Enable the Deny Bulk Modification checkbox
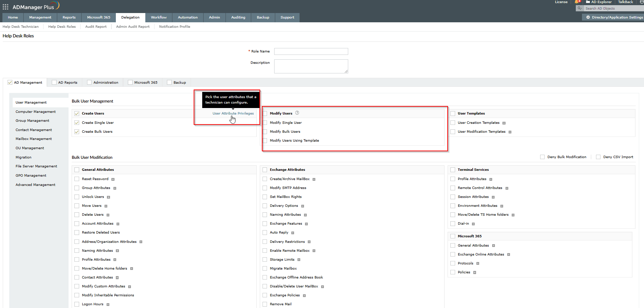The image size is (644, 308). click(542, 157)
